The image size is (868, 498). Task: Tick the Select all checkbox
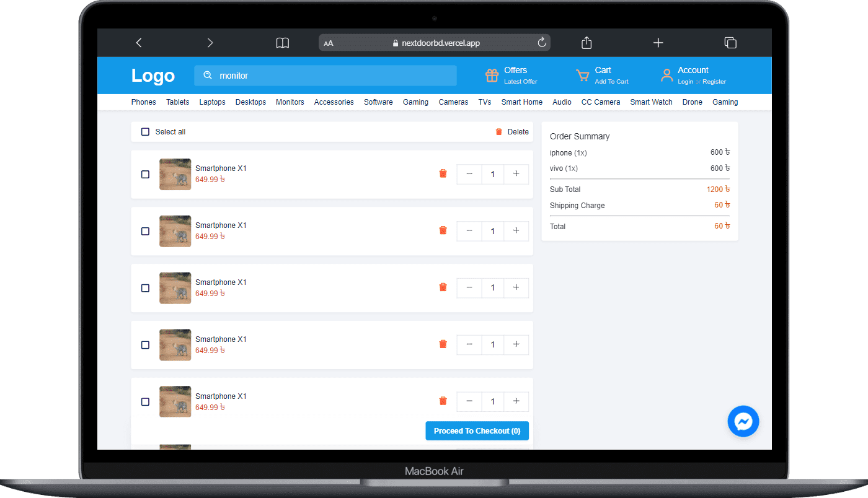145,132
